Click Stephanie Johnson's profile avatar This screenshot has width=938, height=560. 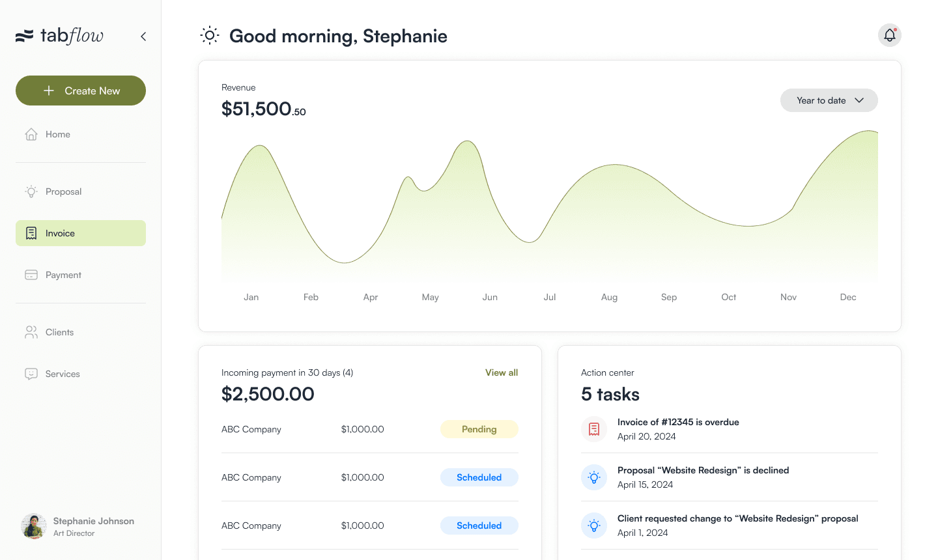[34, 526]
